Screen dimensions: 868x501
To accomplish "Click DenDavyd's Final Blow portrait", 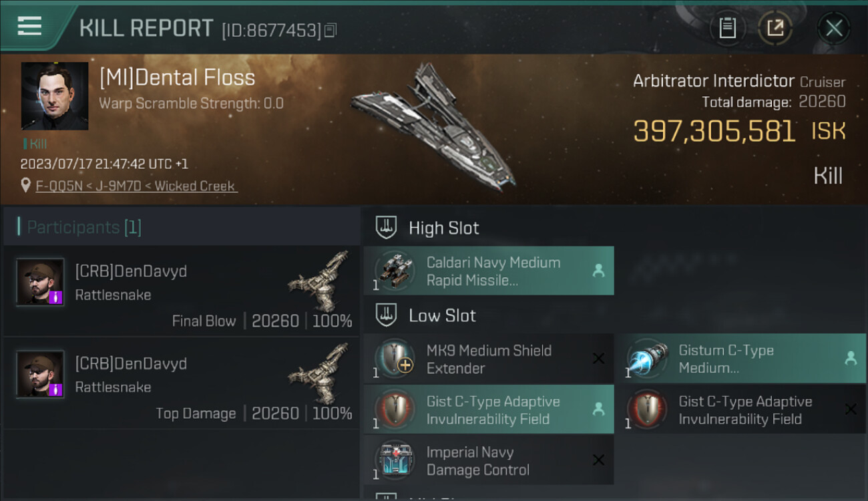I will point(40,282).
